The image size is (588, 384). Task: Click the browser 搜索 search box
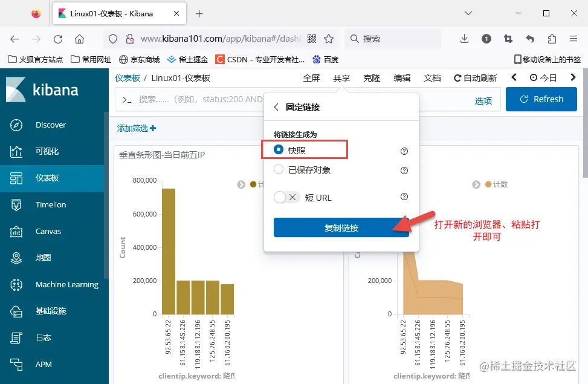point(393,39)
